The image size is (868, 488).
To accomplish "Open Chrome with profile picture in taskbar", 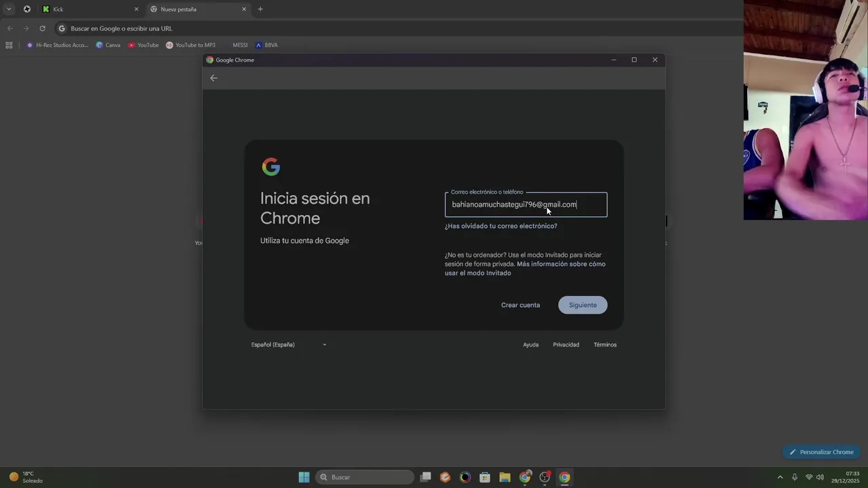I will click(x=525, y=477).
